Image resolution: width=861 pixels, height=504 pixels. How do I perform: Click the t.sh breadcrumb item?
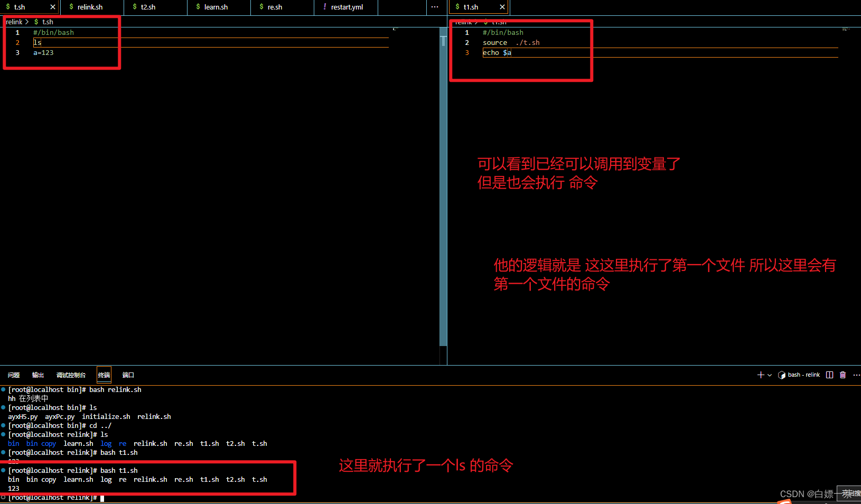[48, 22]
